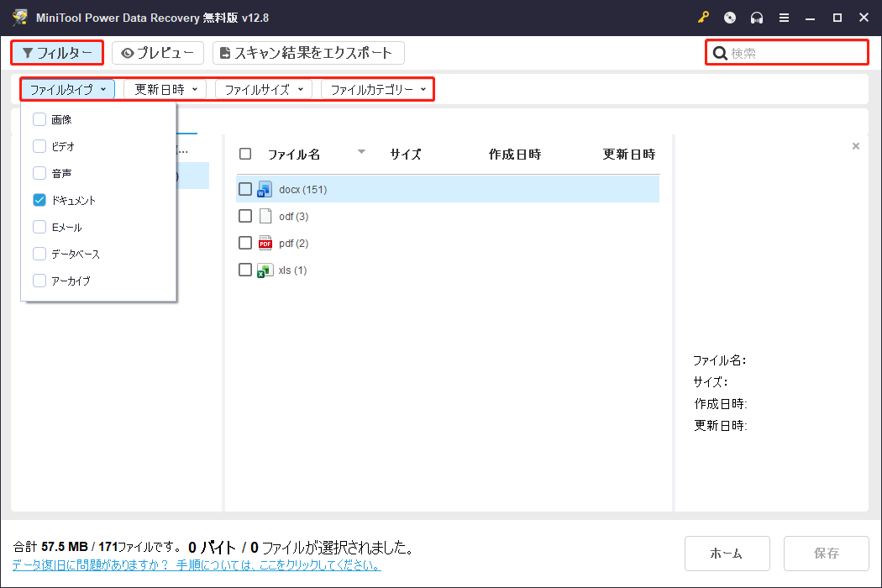Screen dimensions: 882x588
Task: Open the bootable media disc icon
Action: click(729, 17)
